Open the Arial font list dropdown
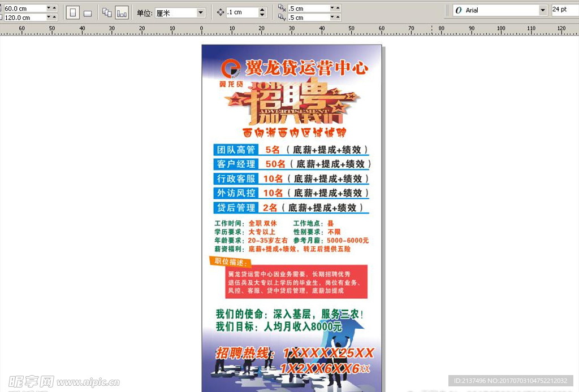The height and width of the screenshot is (392, 579). tap(542, 10)
